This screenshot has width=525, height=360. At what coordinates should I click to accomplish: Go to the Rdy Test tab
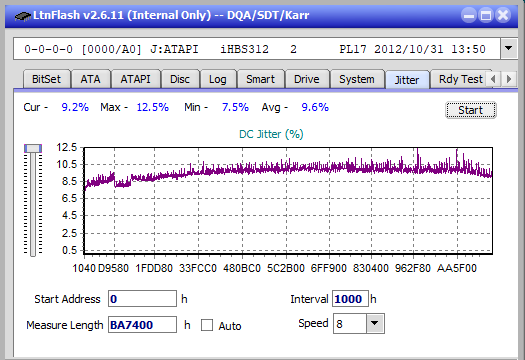point(461,79)
